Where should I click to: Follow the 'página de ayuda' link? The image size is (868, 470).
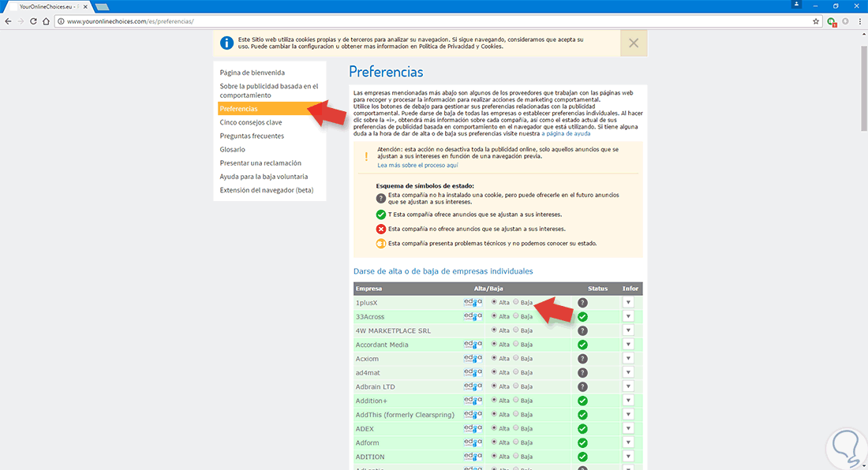(566, 133)
